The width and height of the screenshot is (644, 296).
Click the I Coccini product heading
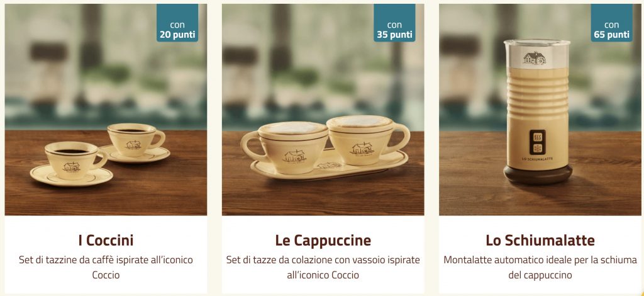pos(106,240)
